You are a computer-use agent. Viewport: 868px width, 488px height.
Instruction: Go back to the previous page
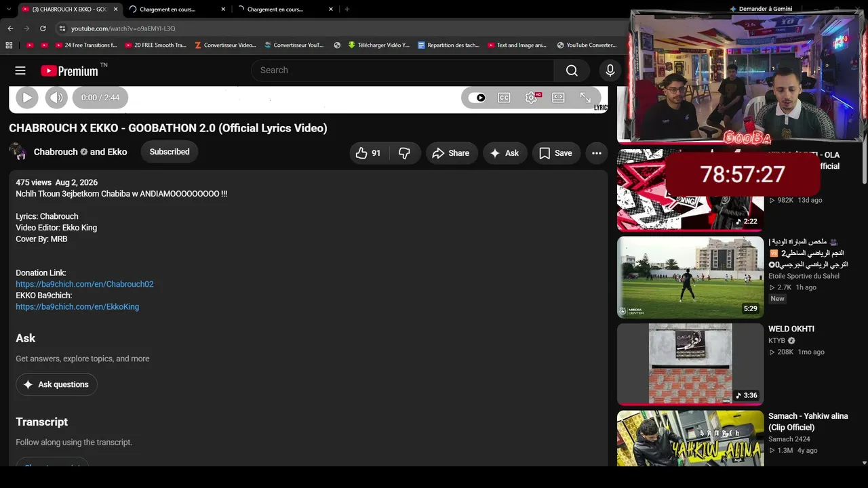(10, 28)
